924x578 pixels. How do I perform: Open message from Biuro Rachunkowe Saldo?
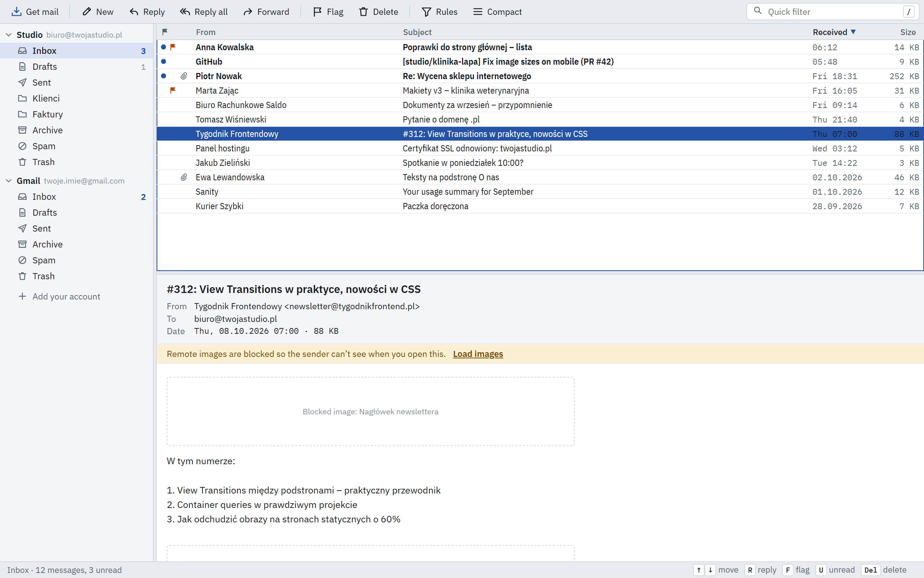point(540,105)
